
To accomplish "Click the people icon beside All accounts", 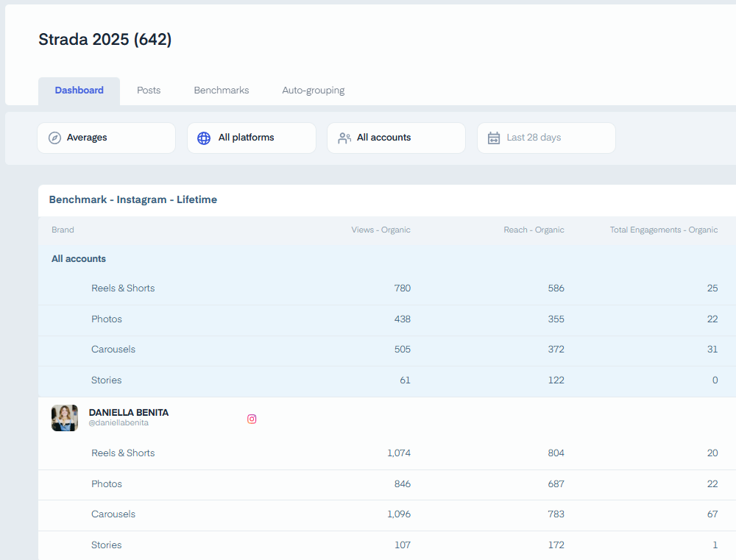I will (344, 138).
